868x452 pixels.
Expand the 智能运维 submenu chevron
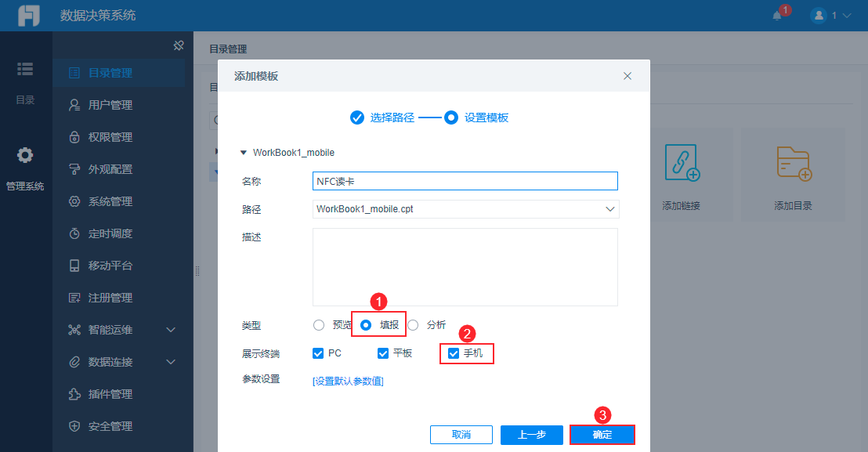171,330
